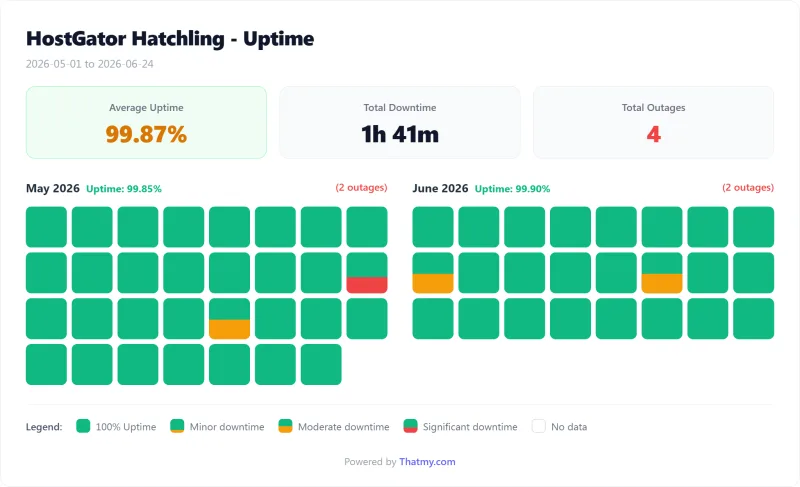Image resolution: width=800 pixels, height=487 pixels.
Task: Click the Moderate downtime legend label
Action: 343,427
